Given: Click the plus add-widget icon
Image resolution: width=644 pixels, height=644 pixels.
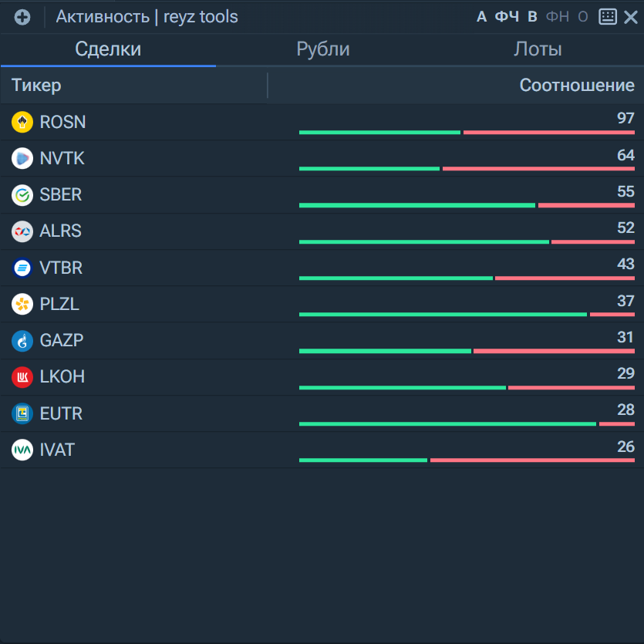Looking at the screenshot, I should click(x=22, y=17).
